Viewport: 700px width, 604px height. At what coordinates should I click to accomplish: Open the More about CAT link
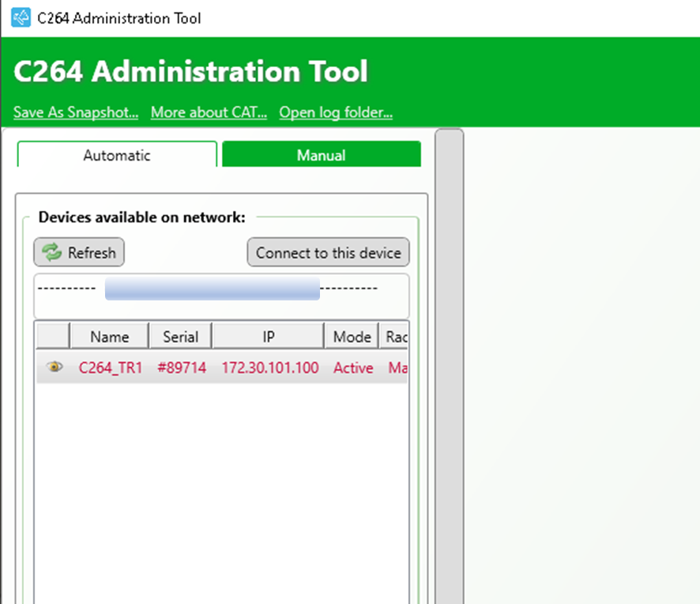(209, 112)
